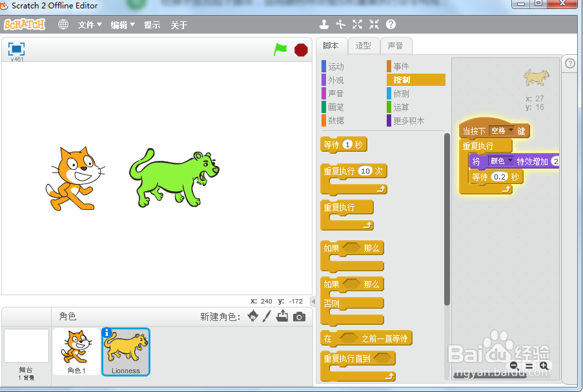Select the 角色1 cat sprite thumbnail
This screenshot has width=583, height=392.
(x=76, y=351)
